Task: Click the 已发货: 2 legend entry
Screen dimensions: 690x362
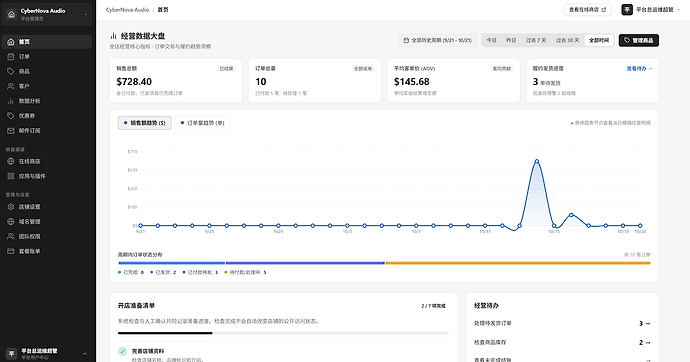Action: click(163, 273)
